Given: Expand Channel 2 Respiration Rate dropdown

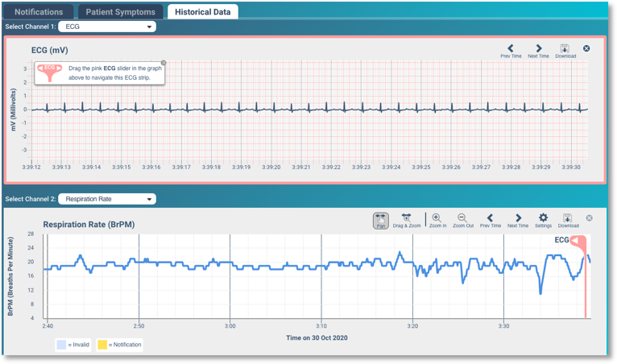Looking at the screenshot, I should coord(107,199).
